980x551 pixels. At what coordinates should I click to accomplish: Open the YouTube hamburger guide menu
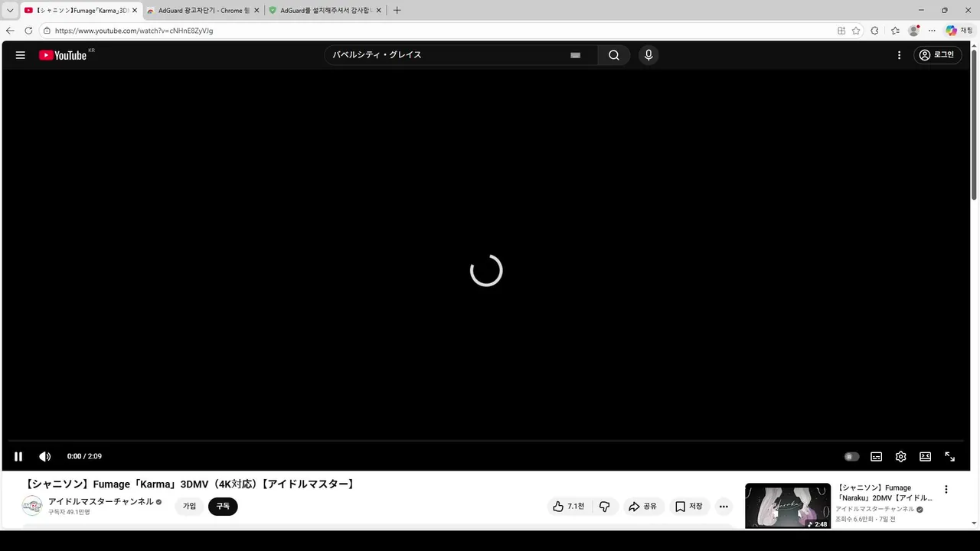pos(21,55)
